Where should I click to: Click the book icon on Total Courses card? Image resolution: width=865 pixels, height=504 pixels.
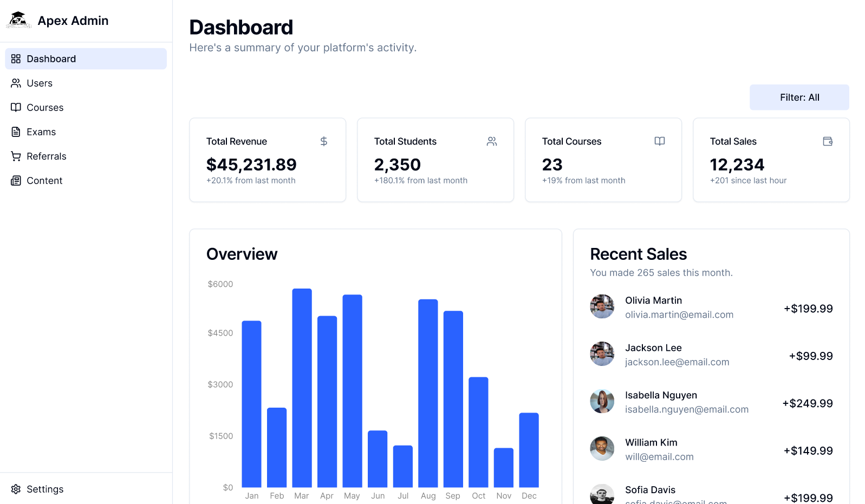[660, 141]
